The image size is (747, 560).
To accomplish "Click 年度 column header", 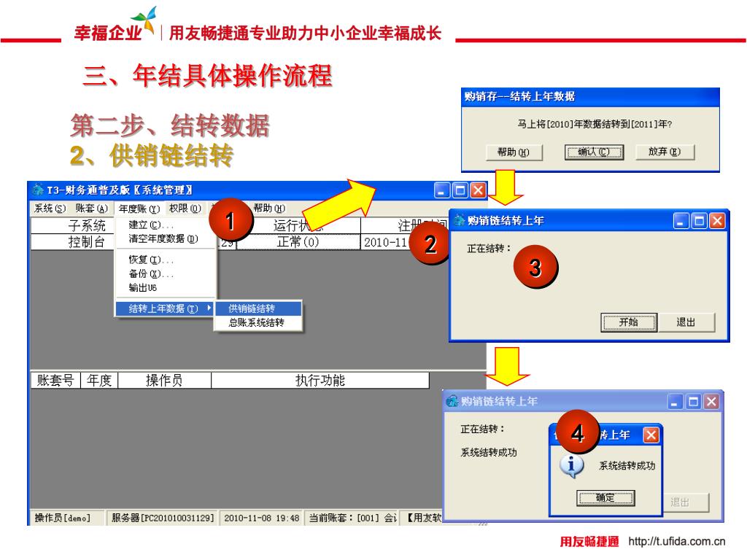I will (x=99, y=381).
